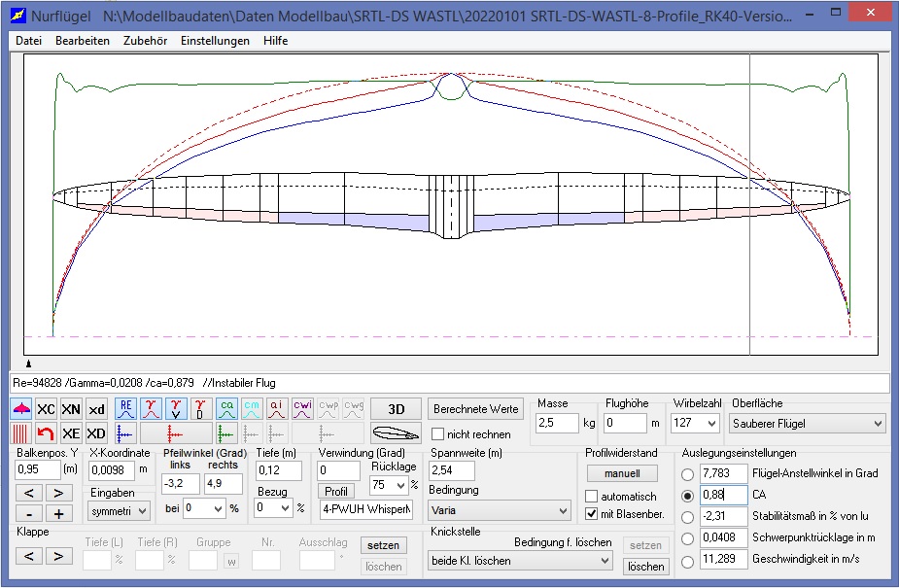Toggle the cwi curve icon
This screenshot has width=899, height=588.
(x=302, y=409)
